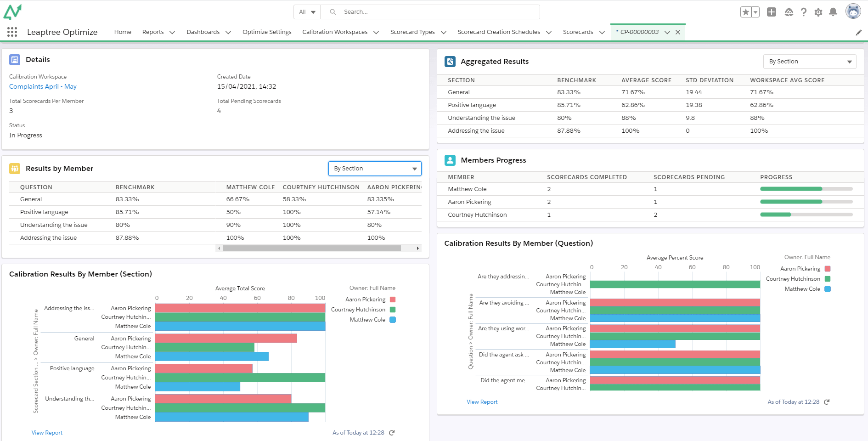The height and width of the screenshot is (441, 868).
Task: Click View Report under Section chart
Action: tap(47, 433)
